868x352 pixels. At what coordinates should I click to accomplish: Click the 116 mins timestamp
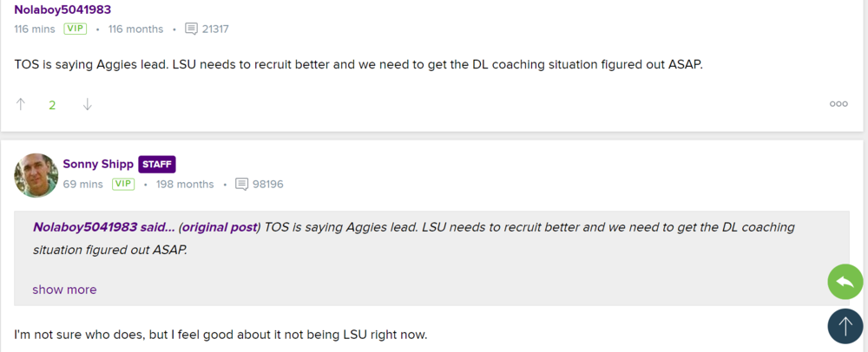click(x=34, y=29)
